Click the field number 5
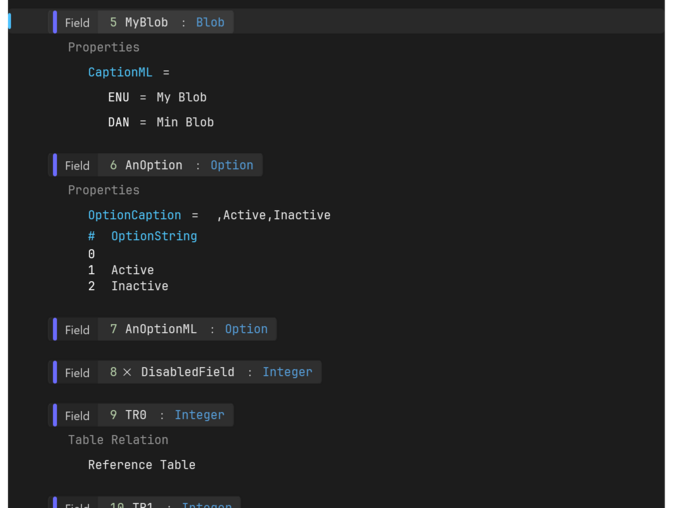 tap(113, 22)
